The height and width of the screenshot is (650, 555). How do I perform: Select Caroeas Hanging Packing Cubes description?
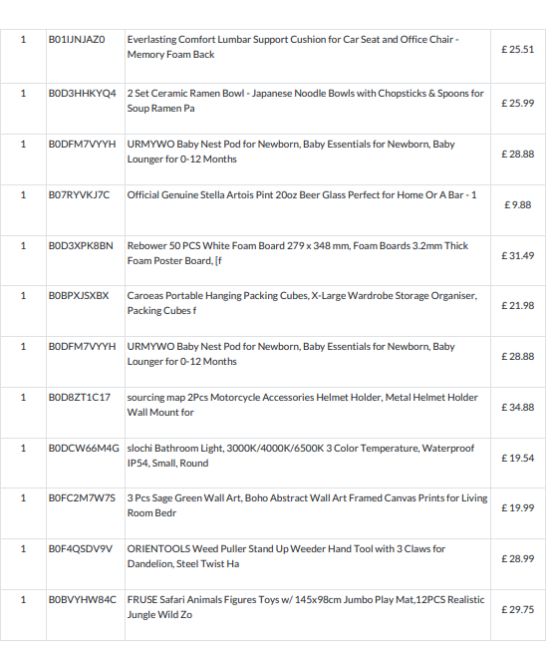pyautogui.click(x=302, y=303)
